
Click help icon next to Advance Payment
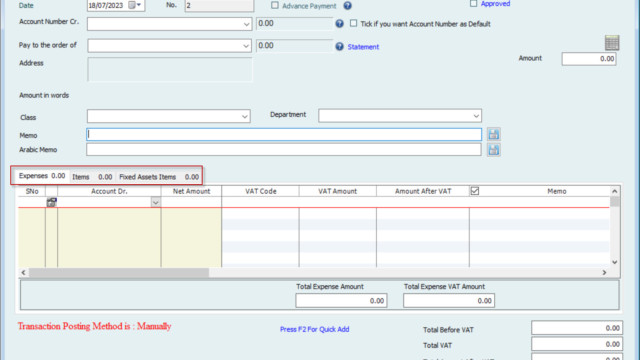point(347,6)
